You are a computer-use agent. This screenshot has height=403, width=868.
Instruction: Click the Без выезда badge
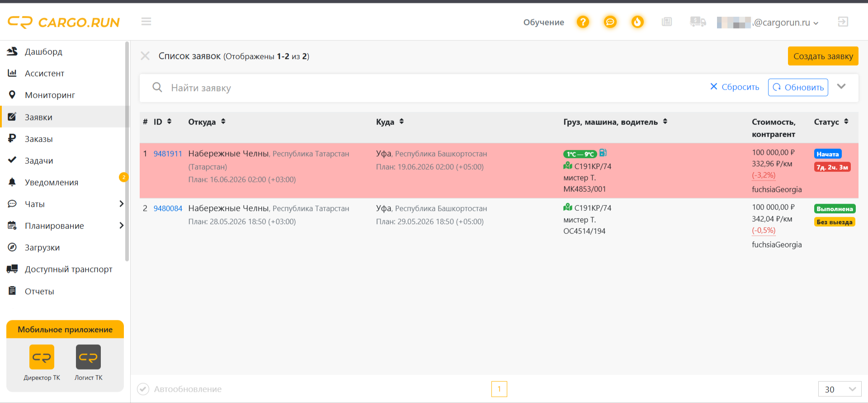coord(835,222)
